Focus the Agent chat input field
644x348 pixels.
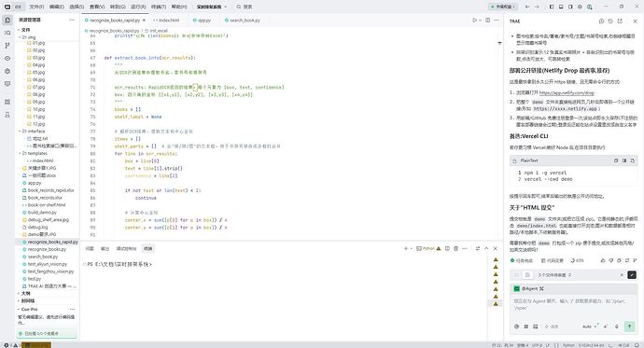(x=572, y=308)
